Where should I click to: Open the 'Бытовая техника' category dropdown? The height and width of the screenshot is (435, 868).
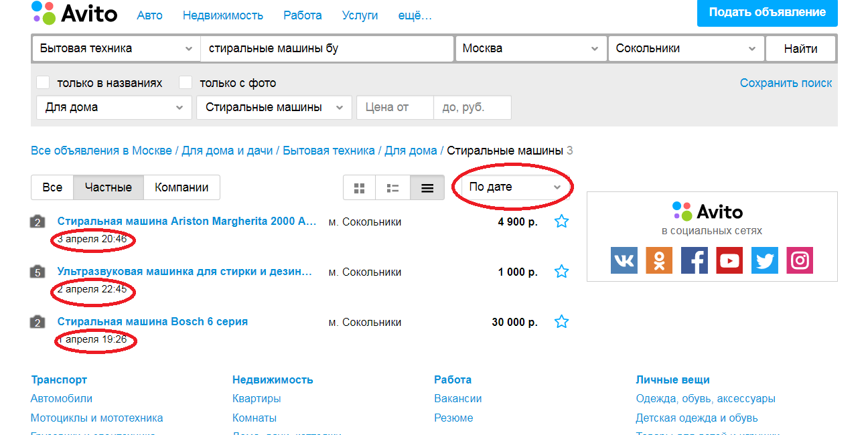click(x=116, y=48)
